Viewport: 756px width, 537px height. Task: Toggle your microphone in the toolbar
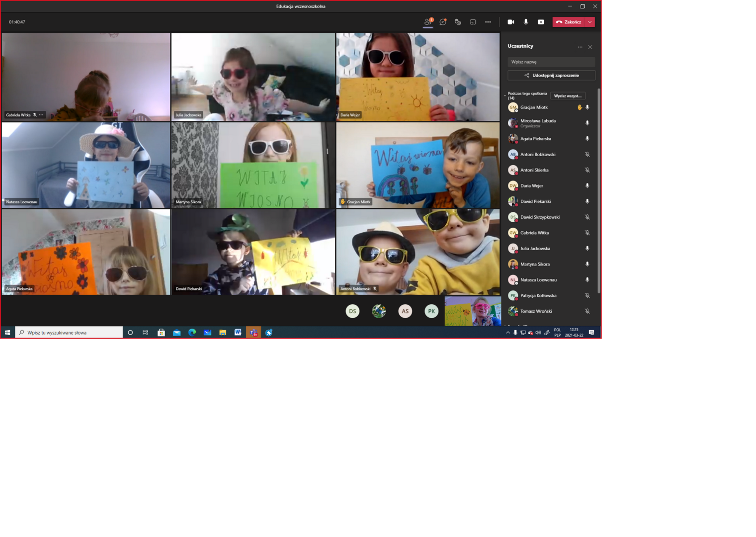pos(526,22)
